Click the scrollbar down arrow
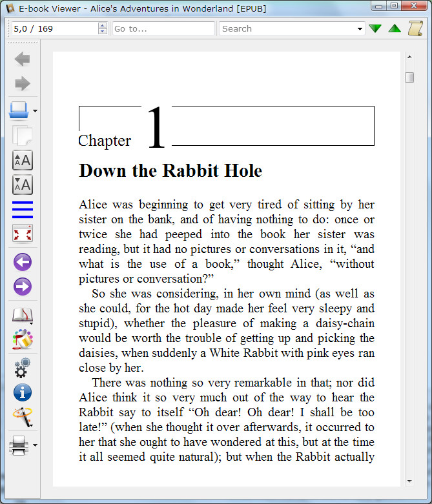 click(409, 481)
